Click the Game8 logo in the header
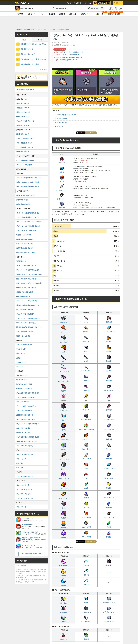 22,3
